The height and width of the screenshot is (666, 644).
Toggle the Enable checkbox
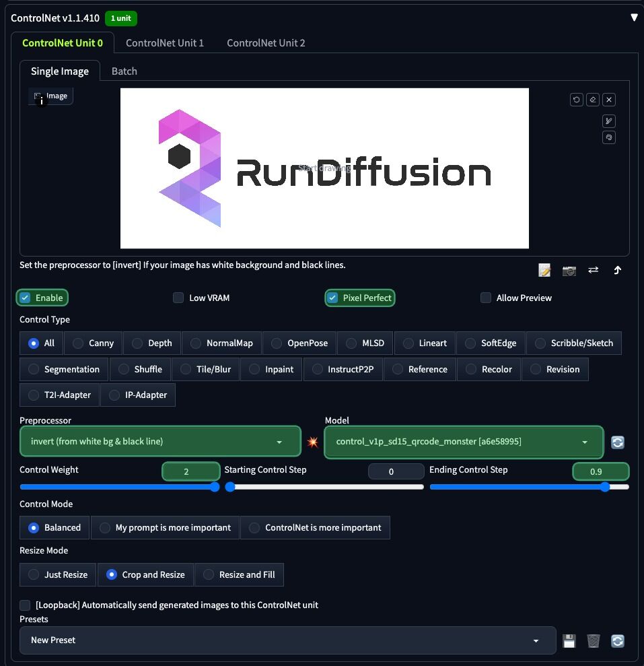pos(25,298)
